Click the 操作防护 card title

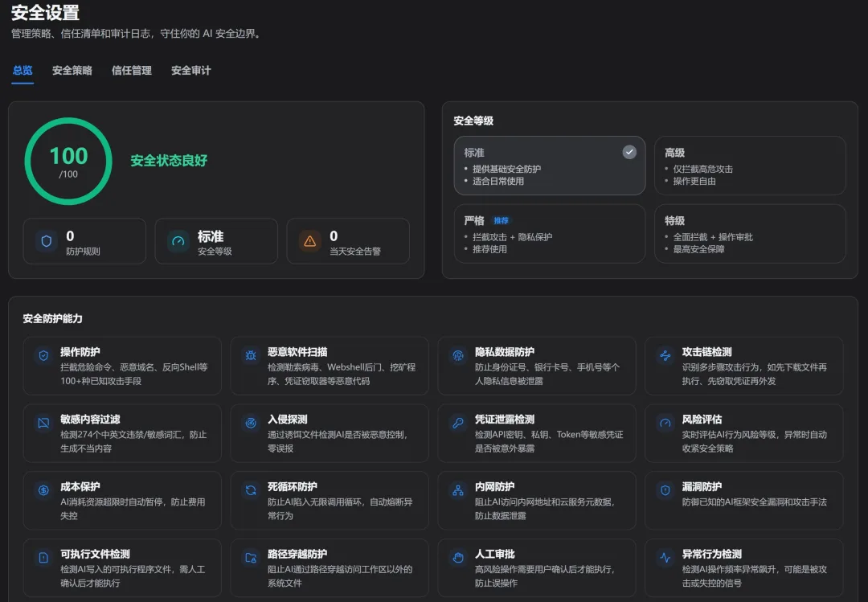tap(80, 352)
